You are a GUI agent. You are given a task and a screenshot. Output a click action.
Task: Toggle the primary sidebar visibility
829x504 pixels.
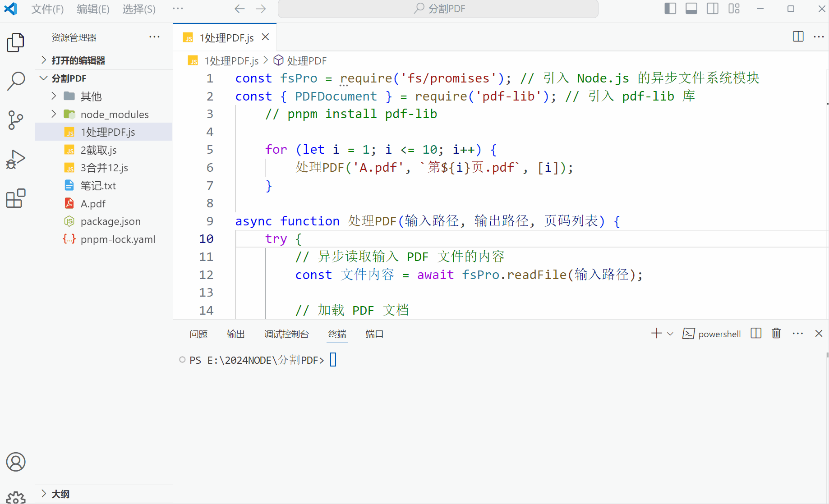[670, 8]
